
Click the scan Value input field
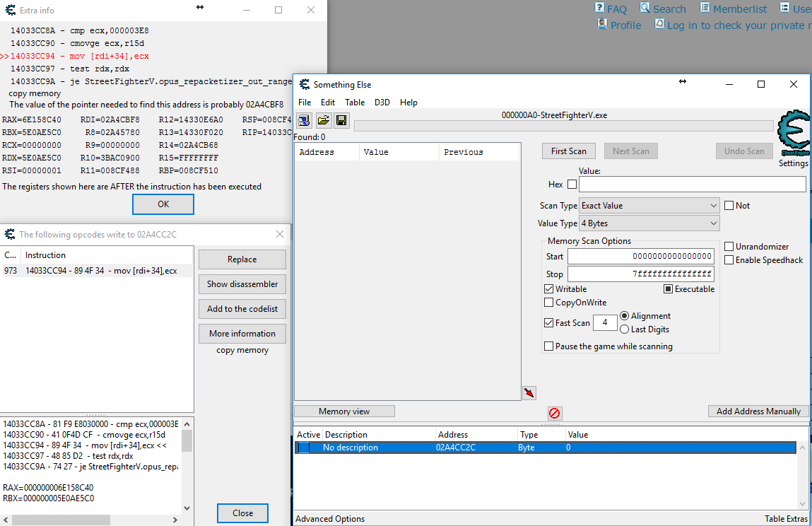pos(692,185)
